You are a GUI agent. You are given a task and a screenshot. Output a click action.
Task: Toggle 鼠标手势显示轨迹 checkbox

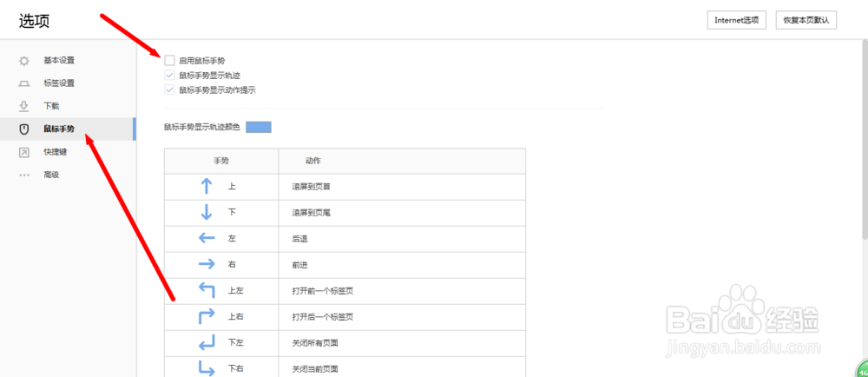(169, 75)
